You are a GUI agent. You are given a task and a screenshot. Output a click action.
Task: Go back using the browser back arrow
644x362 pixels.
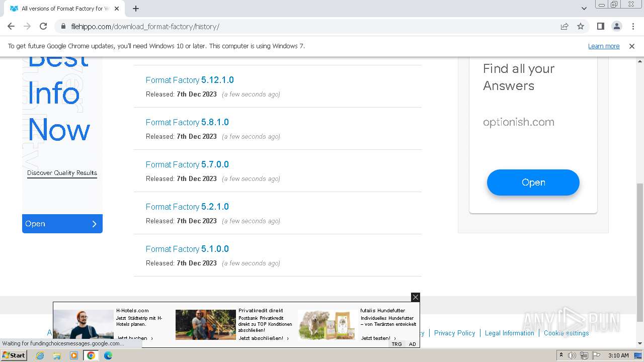[x=11, y=26]
